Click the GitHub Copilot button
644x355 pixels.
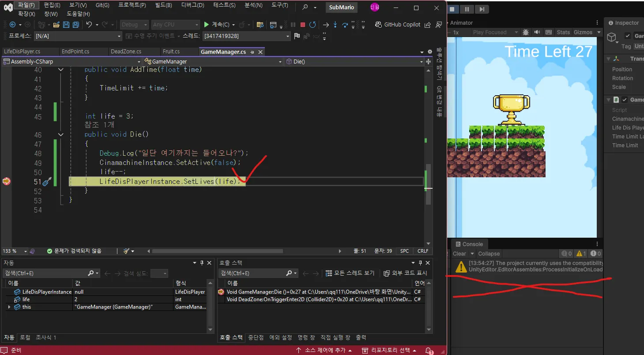coord(398,25)
